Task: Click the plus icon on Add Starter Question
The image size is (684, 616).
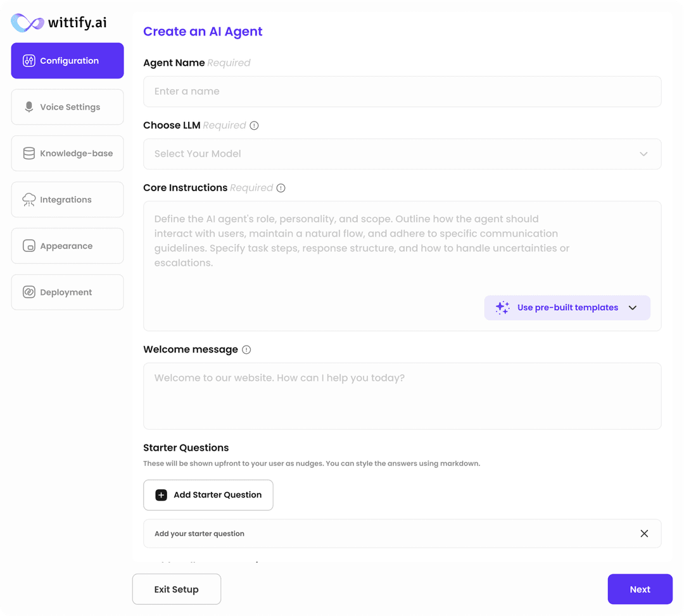Action: click(161, 494)
